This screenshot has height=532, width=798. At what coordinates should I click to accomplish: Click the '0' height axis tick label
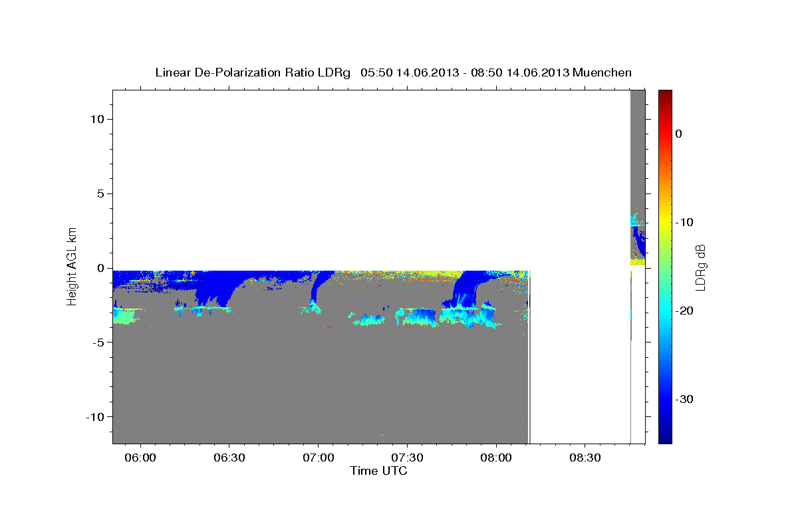102,268
